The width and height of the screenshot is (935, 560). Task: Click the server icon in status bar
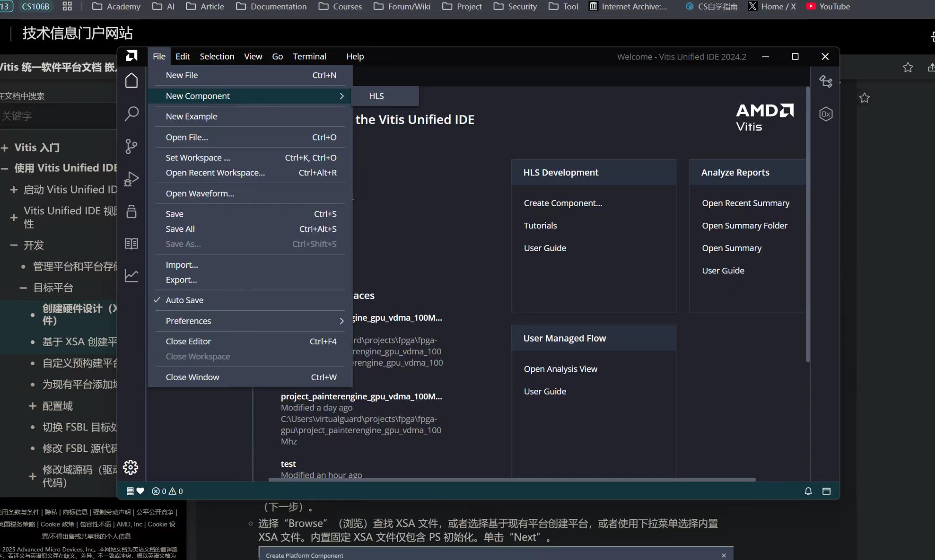click(130, 491)
